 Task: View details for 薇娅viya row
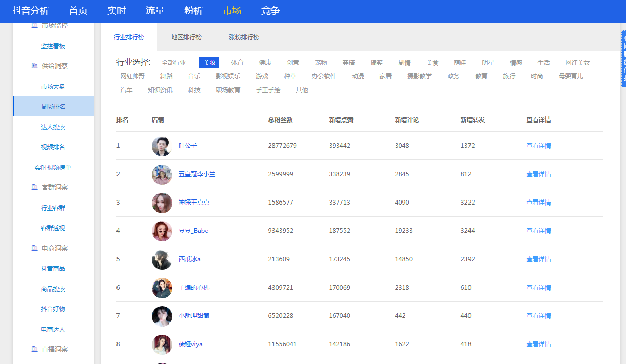(538, 344)
